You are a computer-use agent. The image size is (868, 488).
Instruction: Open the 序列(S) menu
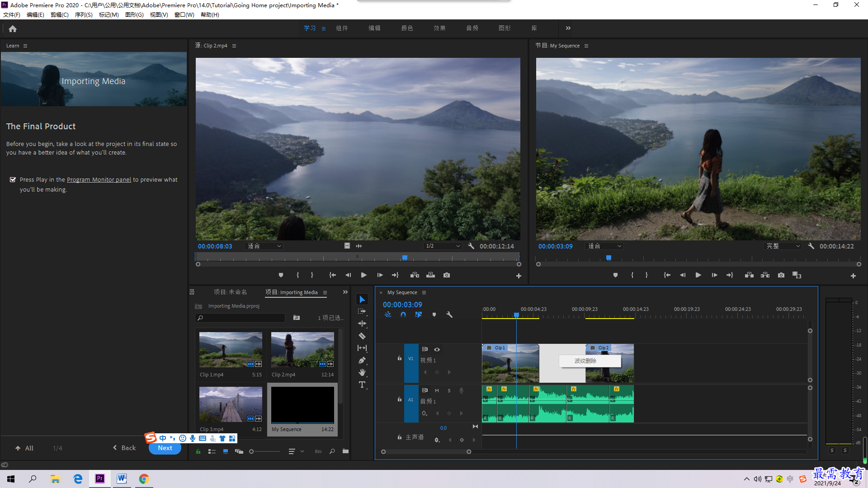pyautogui.click(x=84, y=14)
